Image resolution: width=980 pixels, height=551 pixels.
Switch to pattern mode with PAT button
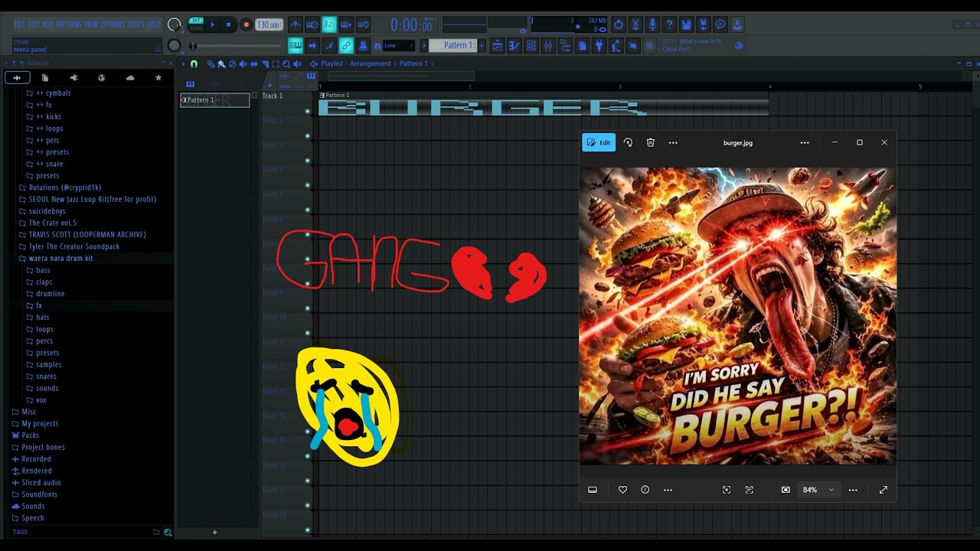[x=196, y=21]
